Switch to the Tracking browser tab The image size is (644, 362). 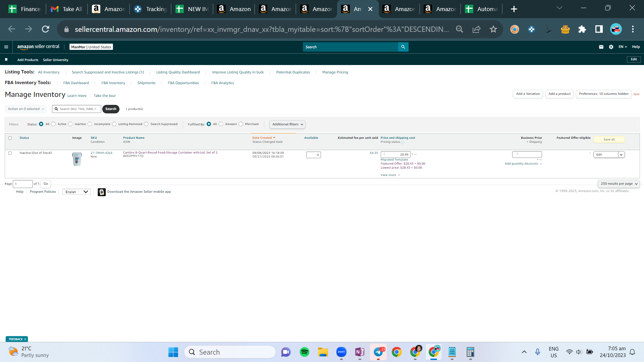coord(150,9)
